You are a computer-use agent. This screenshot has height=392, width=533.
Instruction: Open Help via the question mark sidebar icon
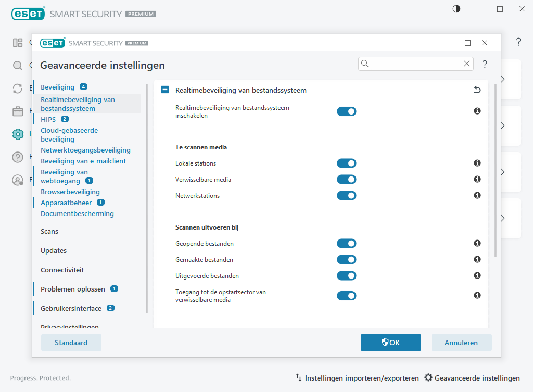click(x=18, y=157)
